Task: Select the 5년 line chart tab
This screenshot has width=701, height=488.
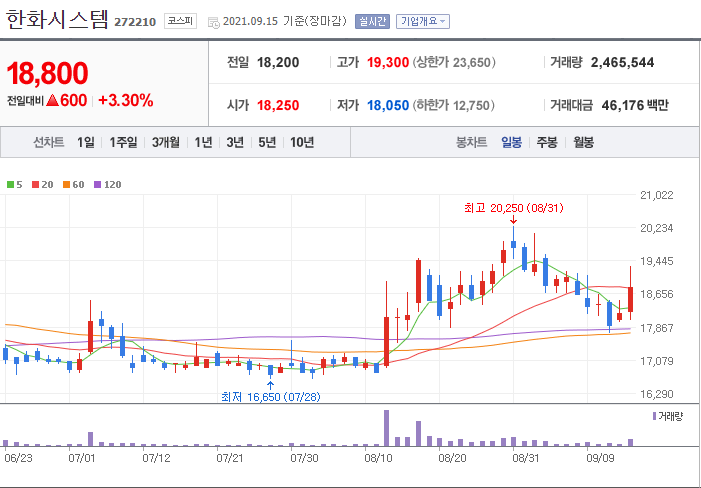Action: 267,143
